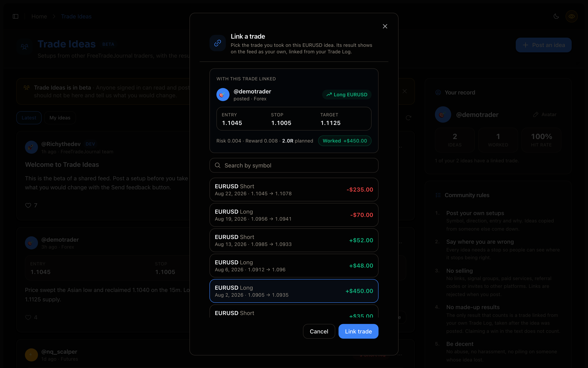Click the Post an idea button

tap(543, 45)
